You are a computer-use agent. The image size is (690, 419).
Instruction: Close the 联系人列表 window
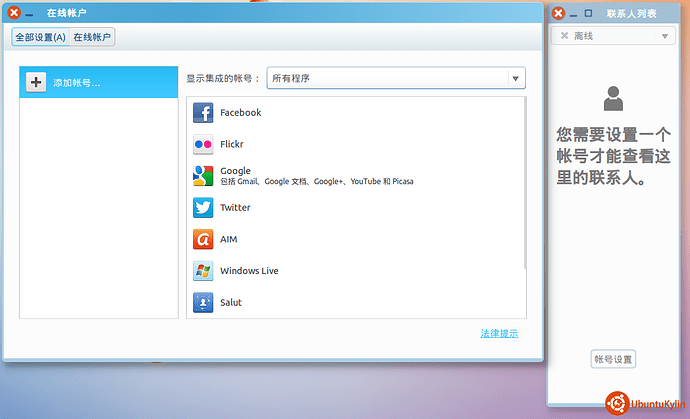pyautogui.click(x=558, y=13)
